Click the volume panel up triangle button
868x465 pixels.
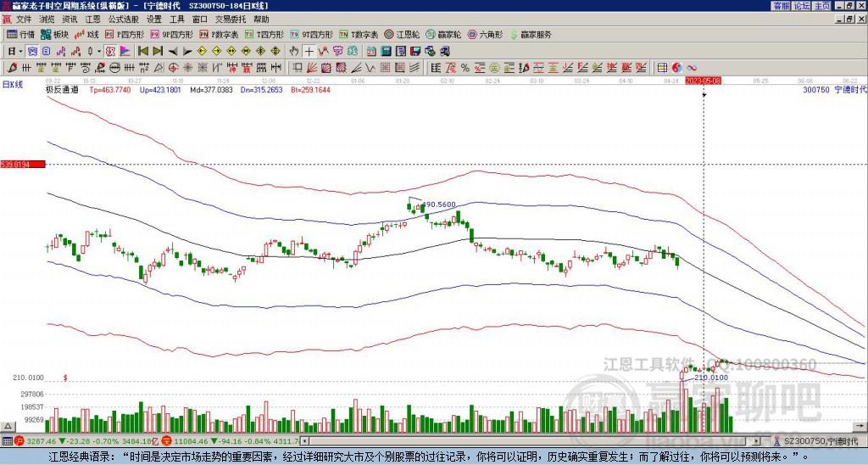[x=8, y=426]
